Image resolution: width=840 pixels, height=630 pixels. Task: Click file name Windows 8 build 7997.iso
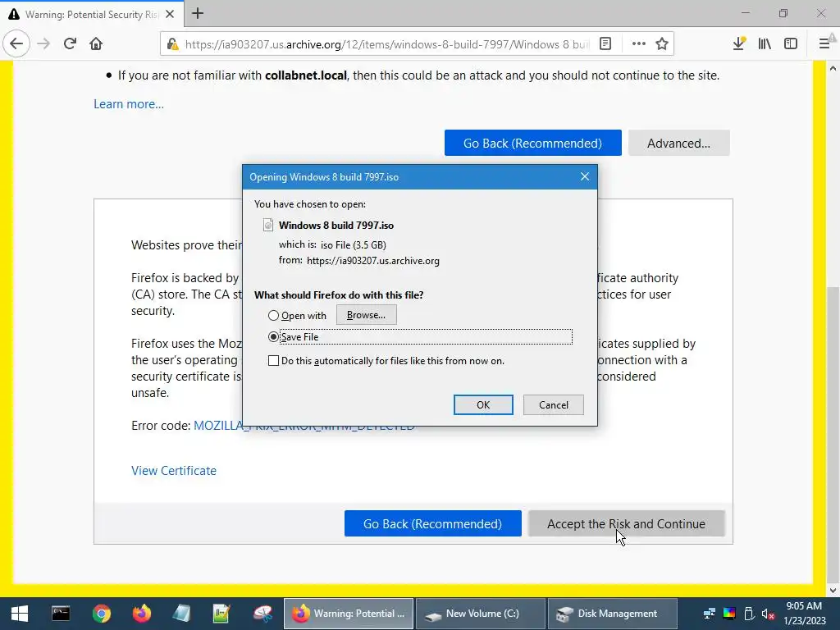tap(336, 226)
